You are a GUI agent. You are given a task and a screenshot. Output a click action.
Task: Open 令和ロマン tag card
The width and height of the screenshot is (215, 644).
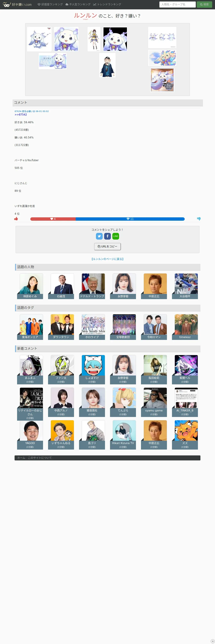pyautogui.click(x=154, y=327)
